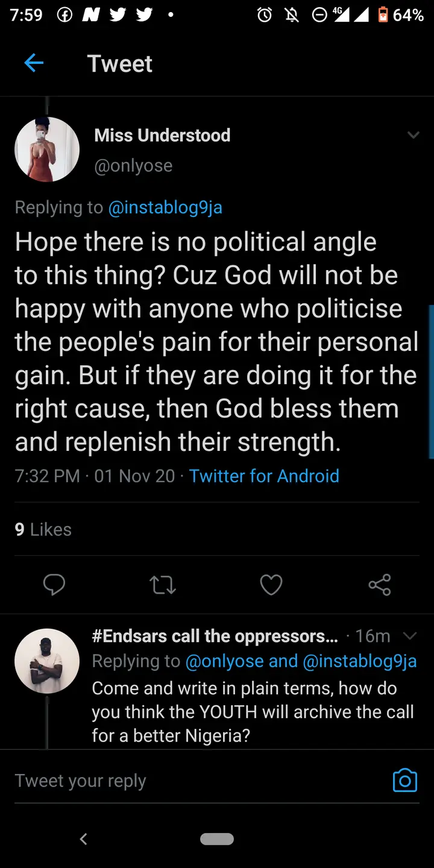Open the @instablog9ja mention link
The width and height of the screenshot is (434, 868).
(165, 207)
